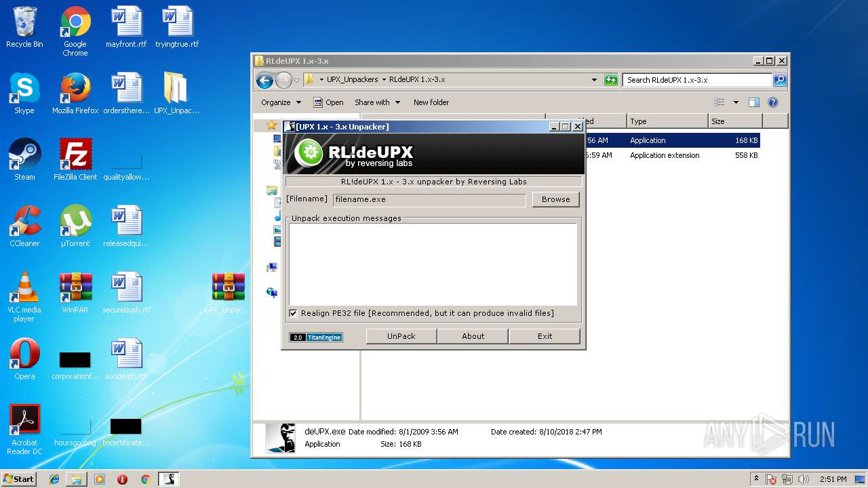Open the sondeath.rtf document icon
Screen dimensions: 868x488
click(x=126, y=359)
